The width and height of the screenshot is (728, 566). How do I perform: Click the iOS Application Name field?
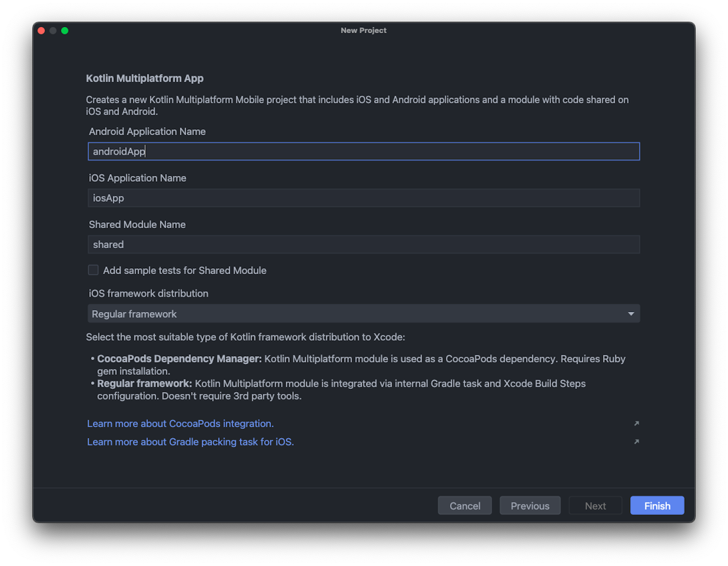(364, 198)
